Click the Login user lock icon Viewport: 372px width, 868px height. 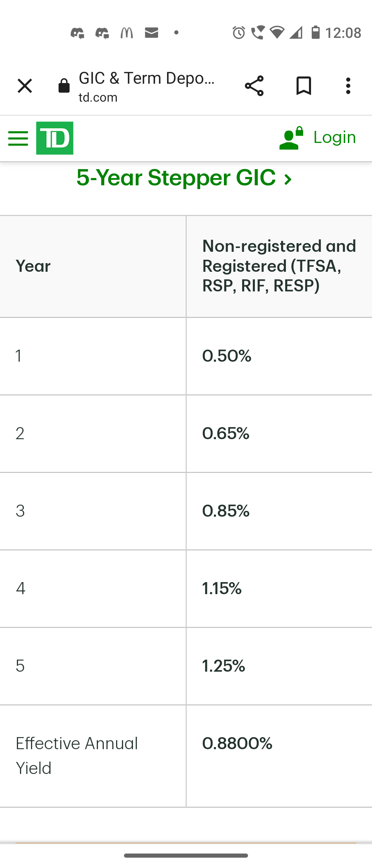coord(291,138)
